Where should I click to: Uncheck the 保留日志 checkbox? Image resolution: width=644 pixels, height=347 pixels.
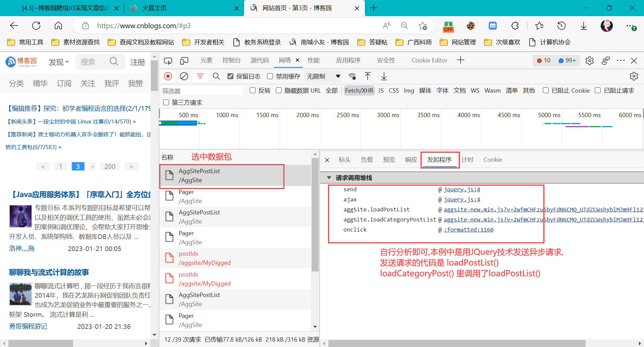click(230, 77)
